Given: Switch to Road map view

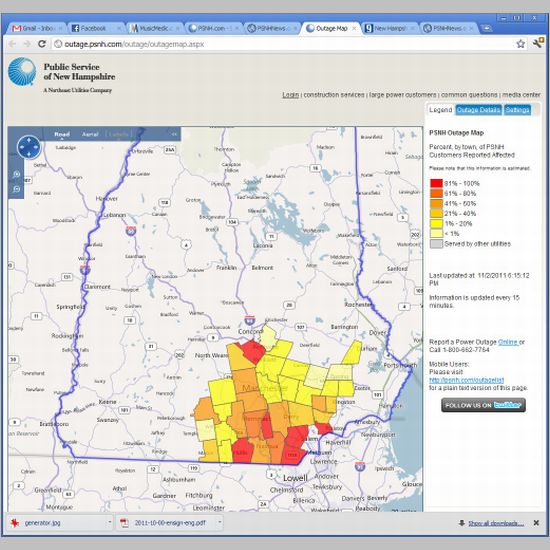Looking at the screenshot, I should pos(62,134).
